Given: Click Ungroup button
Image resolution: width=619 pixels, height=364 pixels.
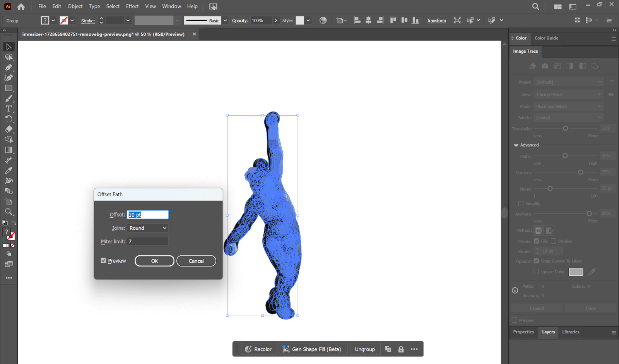Looking at the screenshot, I should 365,349.
